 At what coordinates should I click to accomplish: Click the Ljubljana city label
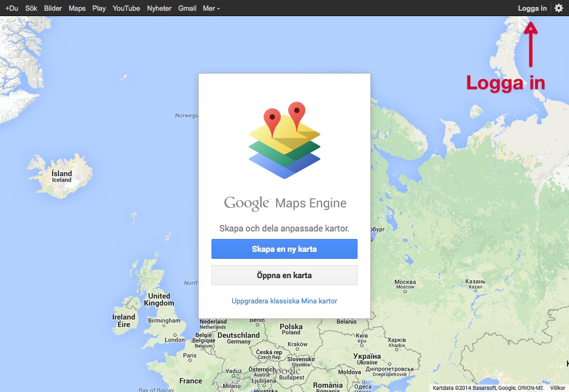pos(264,381)
